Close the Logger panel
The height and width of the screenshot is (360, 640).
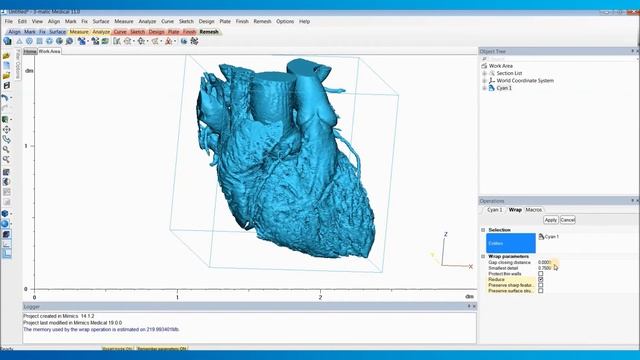coord(474,306)
